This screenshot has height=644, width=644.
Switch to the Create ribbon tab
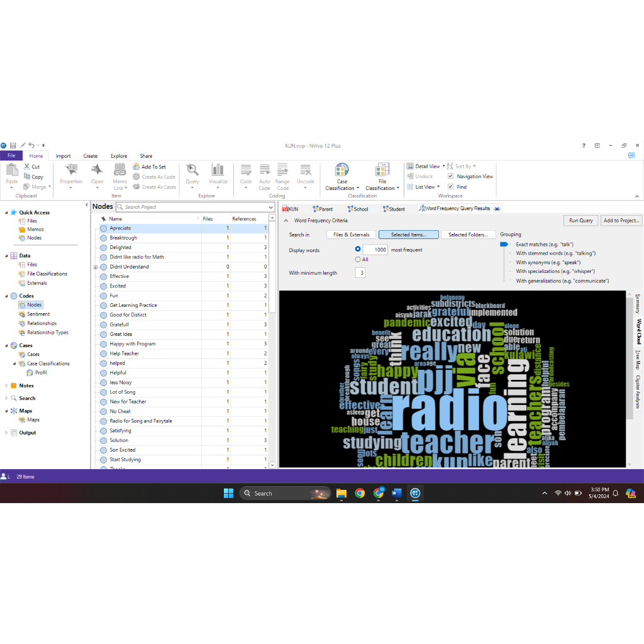[91, 156]
